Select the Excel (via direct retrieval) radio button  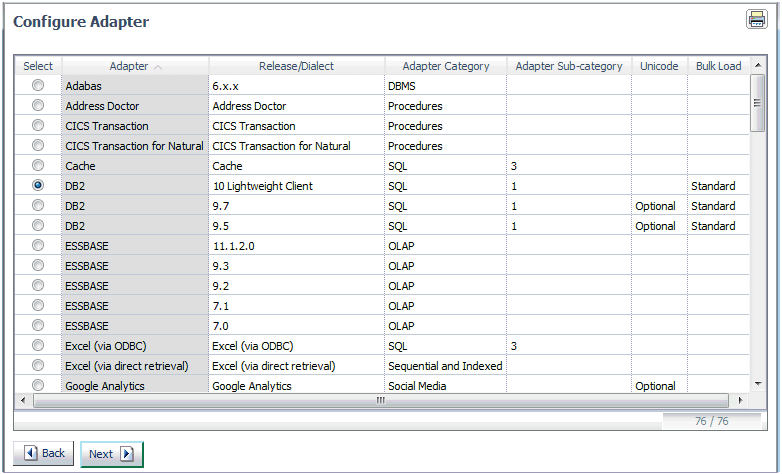[38, 365]
